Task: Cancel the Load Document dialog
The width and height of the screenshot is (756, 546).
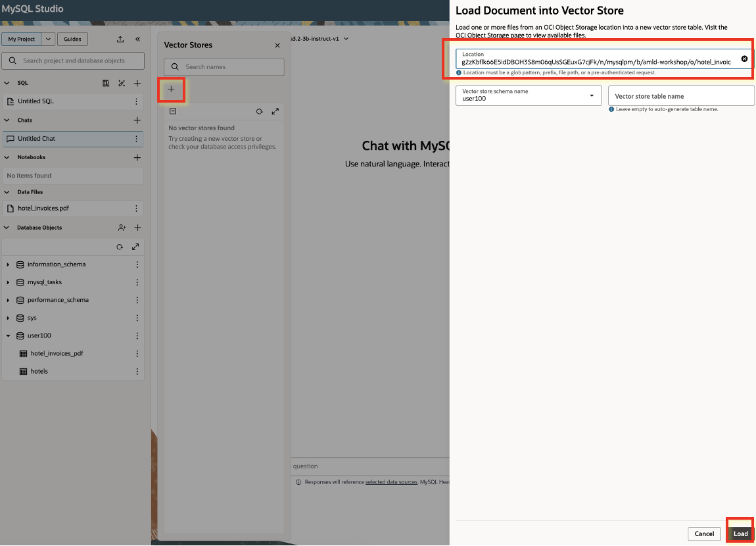Action: (704, 534)
